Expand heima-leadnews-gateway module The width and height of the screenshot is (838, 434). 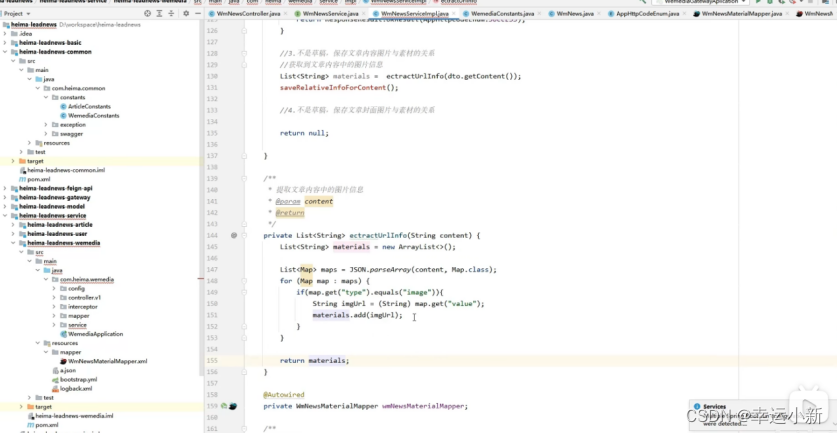coord(5,197)
